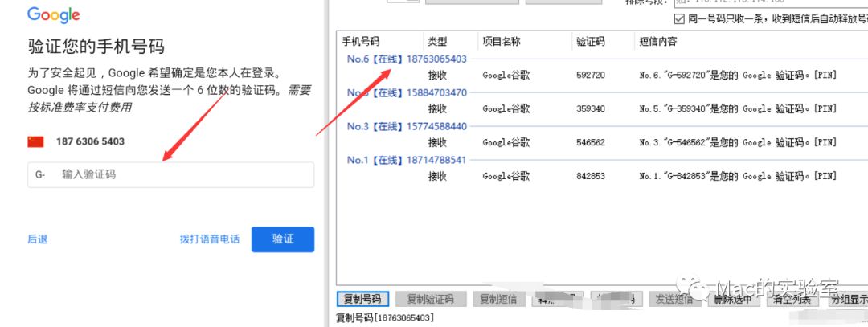
Task: Click status text 复制号码[18763065403]
Action: (385, 318)
